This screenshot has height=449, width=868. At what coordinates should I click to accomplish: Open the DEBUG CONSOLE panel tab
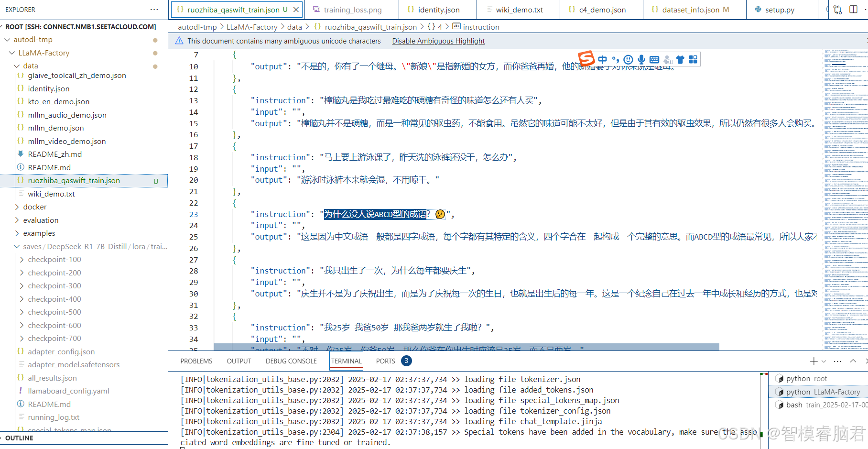tap(291, 361)
